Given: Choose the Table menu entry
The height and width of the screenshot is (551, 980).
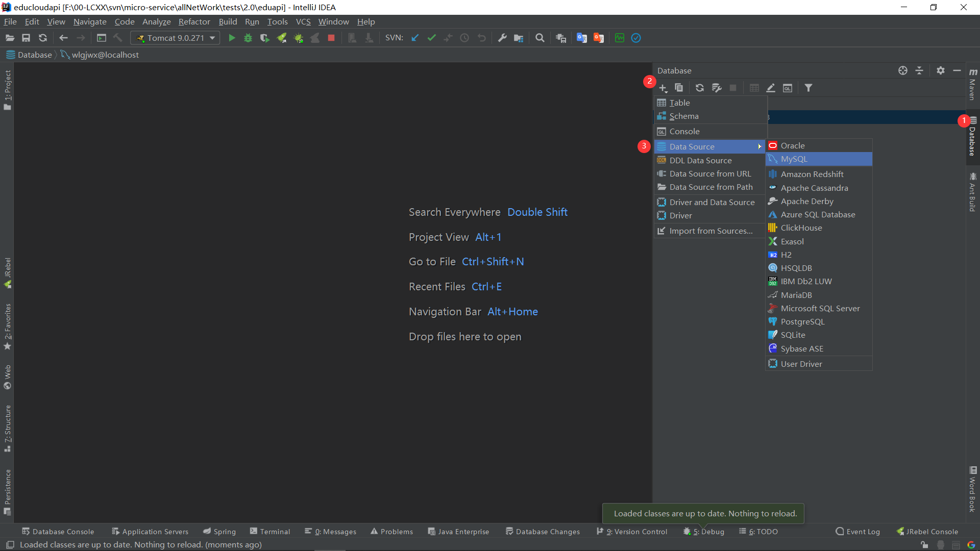Looking at the screenshot, I should coord(710,103).
